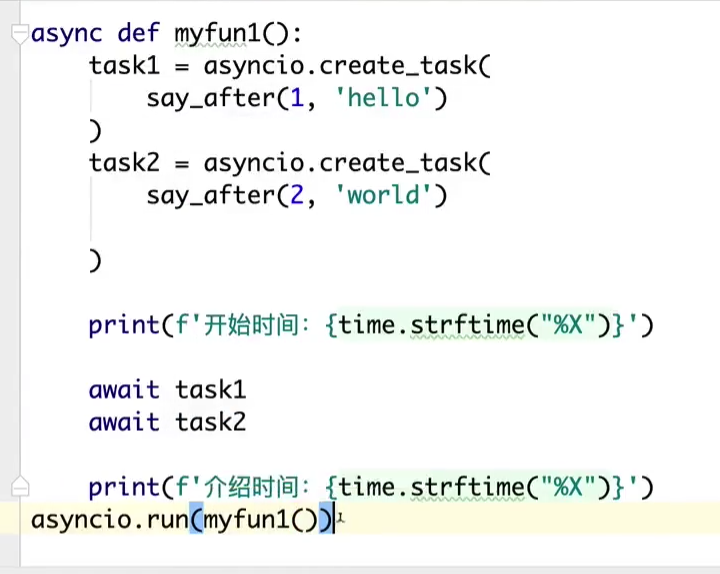Screen dimensions: 720x574
Task: Click 'await task2' line
Action: (x=168, y=422)
